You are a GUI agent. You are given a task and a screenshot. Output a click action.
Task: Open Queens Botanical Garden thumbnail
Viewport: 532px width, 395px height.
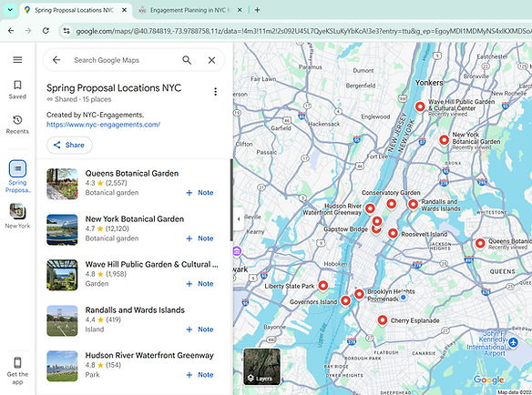pyautogui.click(x=62, y=184)
